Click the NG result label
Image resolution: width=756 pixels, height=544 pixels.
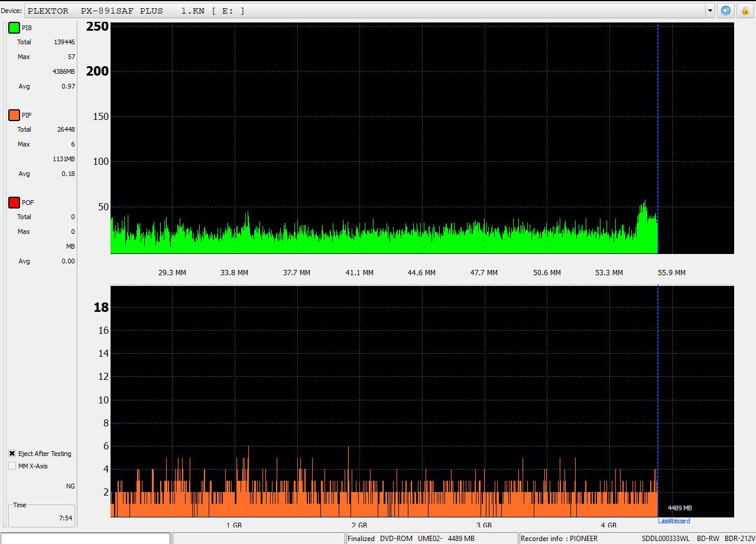(x=70, y=486)
